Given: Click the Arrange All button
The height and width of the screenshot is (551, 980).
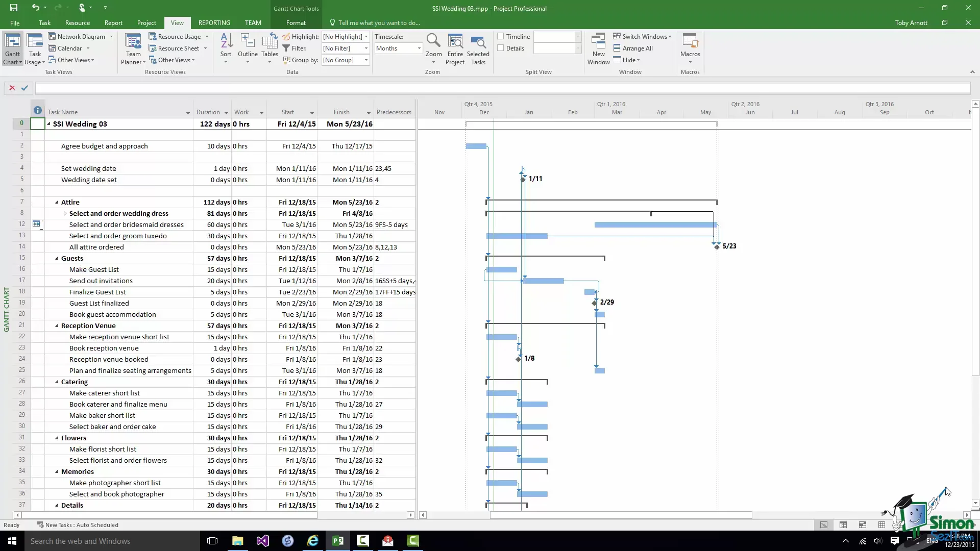Looking at the screenshot, I should coord(633,48).
